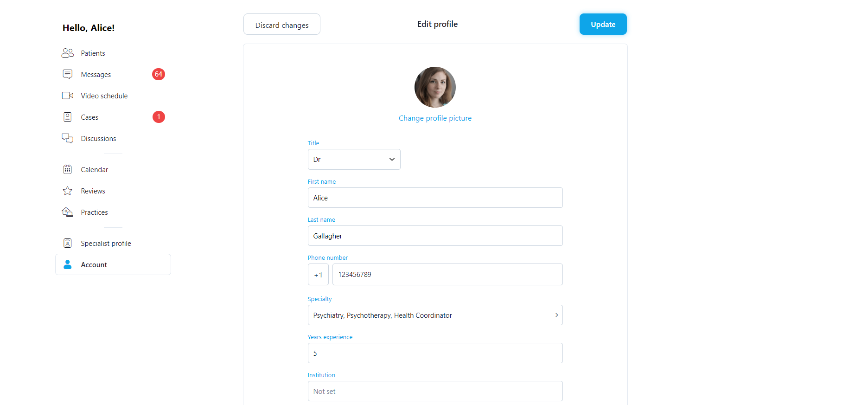Click the red 64 messages badge

(x=159, y=74)
